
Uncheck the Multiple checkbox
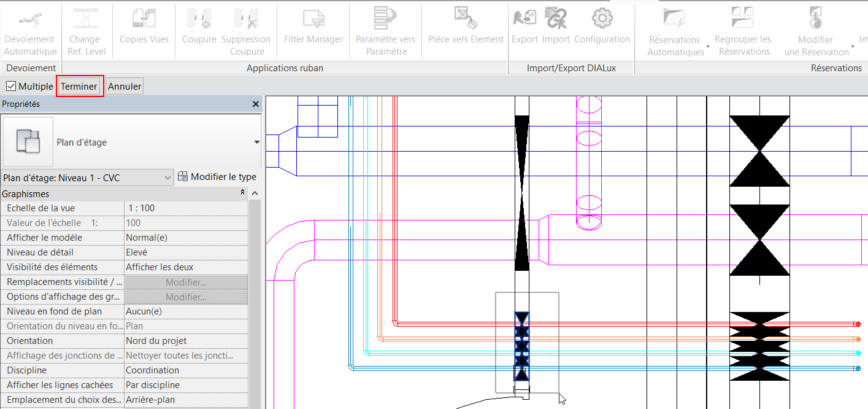point(11,86)
